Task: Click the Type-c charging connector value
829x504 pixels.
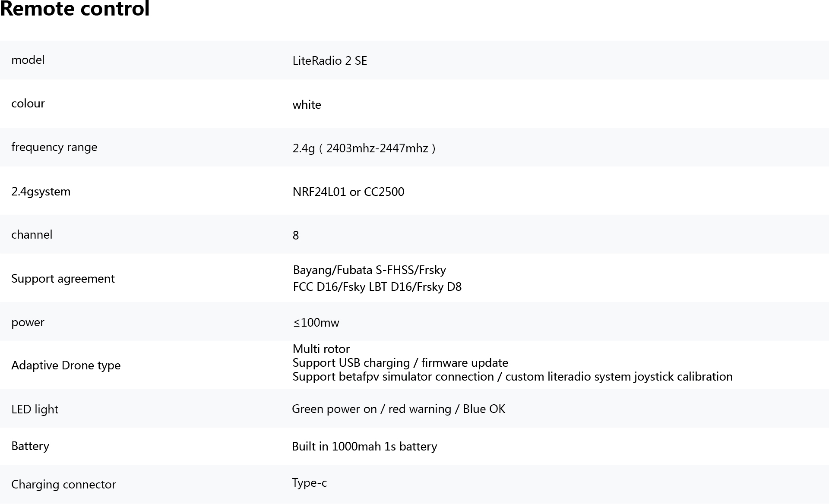Action: tap(309, 483)
